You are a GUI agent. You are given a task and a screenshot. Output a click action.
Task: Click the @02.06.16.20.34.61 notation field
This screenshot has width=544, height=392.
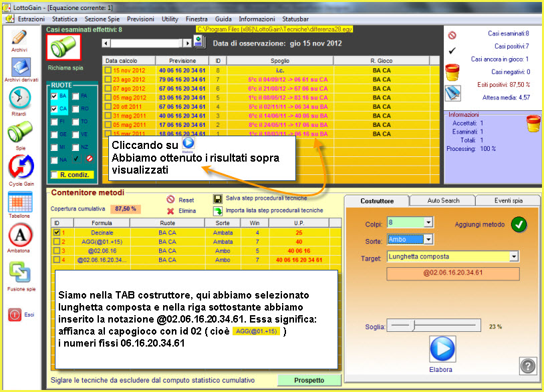click(453, 273)
